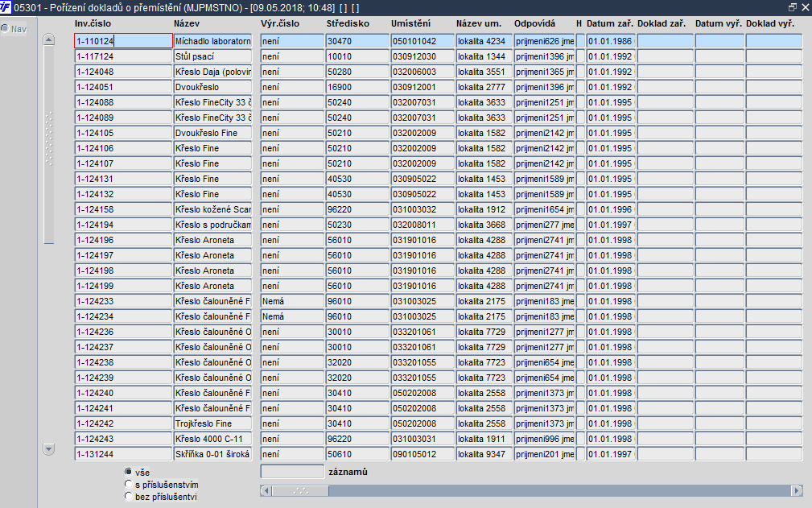Click the restore window icon
The width and height of the screenshot is (812, 508).
793,7
